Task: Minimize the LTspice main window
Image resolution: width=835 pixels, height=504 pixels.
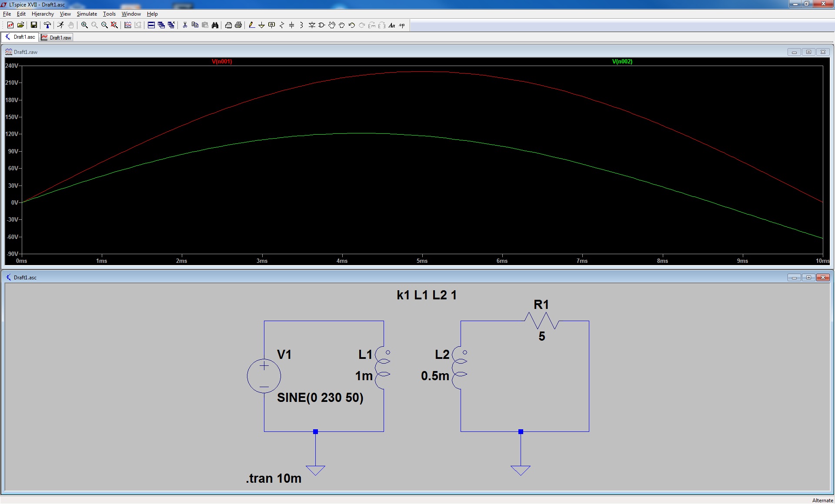Action: (795, 4)
